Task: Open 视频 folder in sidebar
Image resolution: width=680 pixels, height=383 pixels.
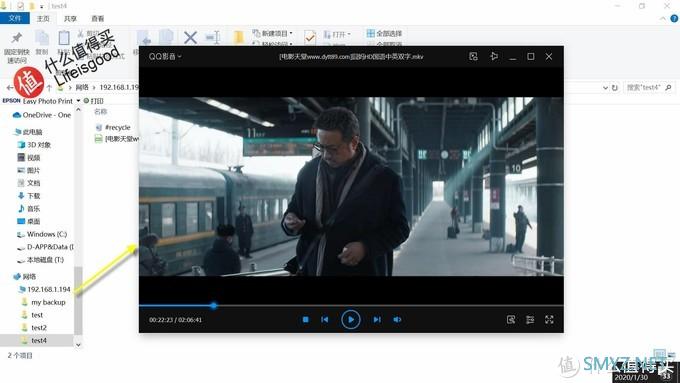Action: point(29,157)
